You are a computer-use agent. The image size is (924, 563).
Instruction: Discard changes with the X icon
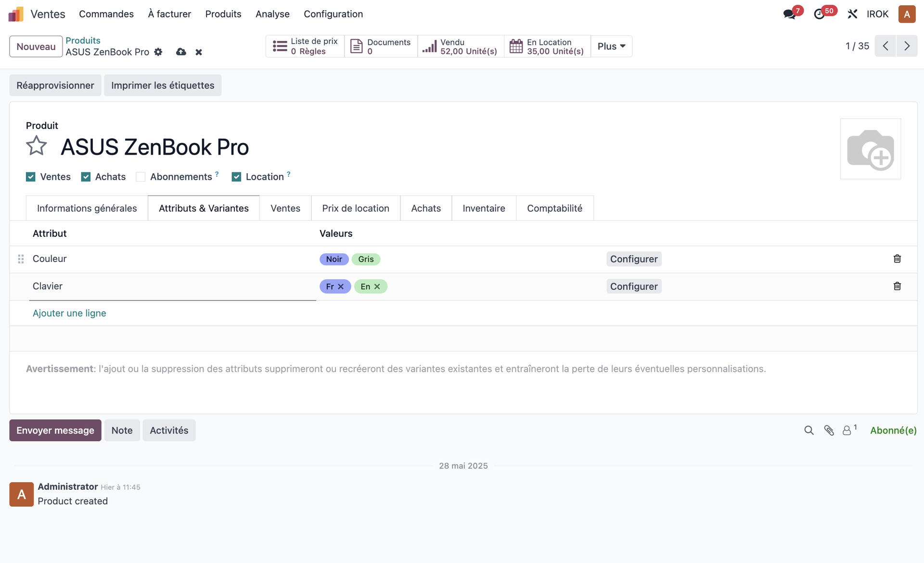tap(199, 52)
